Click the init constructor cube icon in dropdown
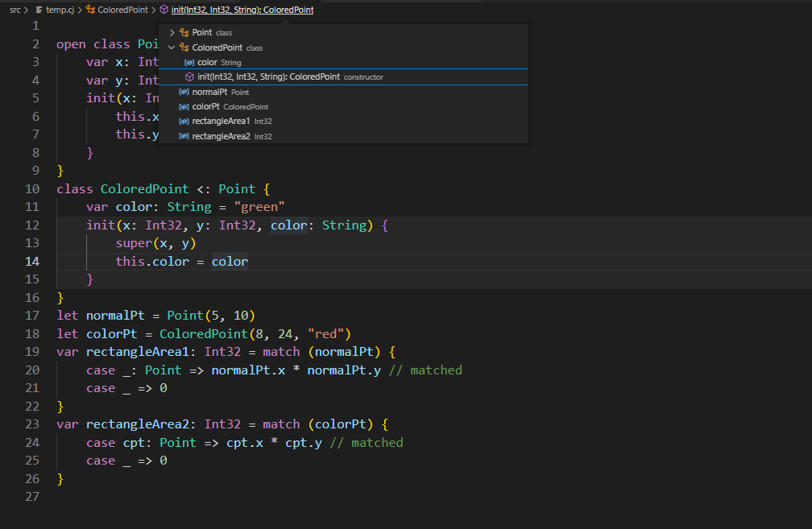Viewport: 812px width, 529px height. (x=189, y=77)
